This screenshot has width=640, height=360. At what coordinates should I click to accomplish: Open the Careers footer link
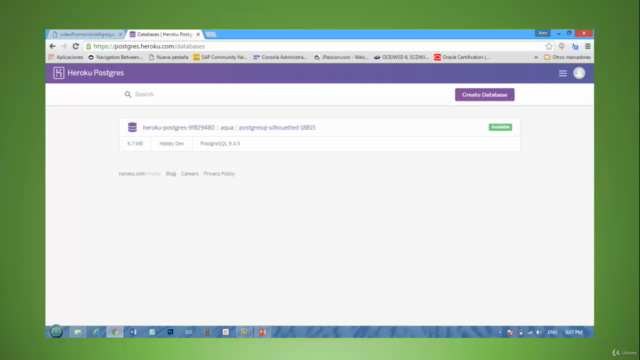[x=190, y=173]
